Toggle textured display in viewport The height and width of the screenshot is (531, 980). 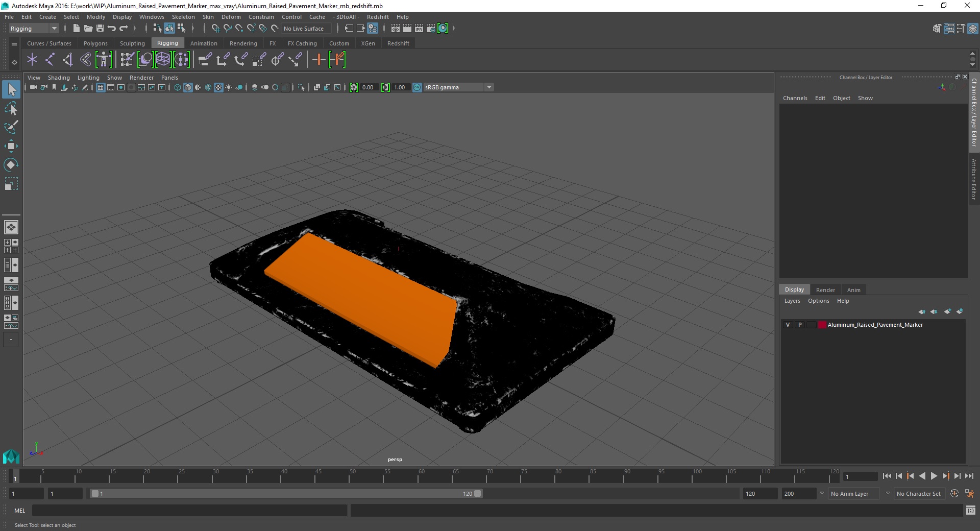218,87
